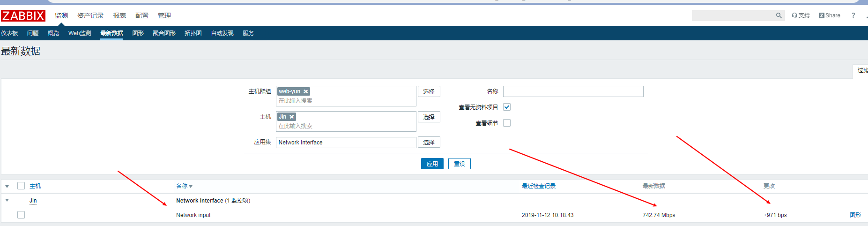
Task: Go to the 图形 submenu
Action: pos(138,33)
